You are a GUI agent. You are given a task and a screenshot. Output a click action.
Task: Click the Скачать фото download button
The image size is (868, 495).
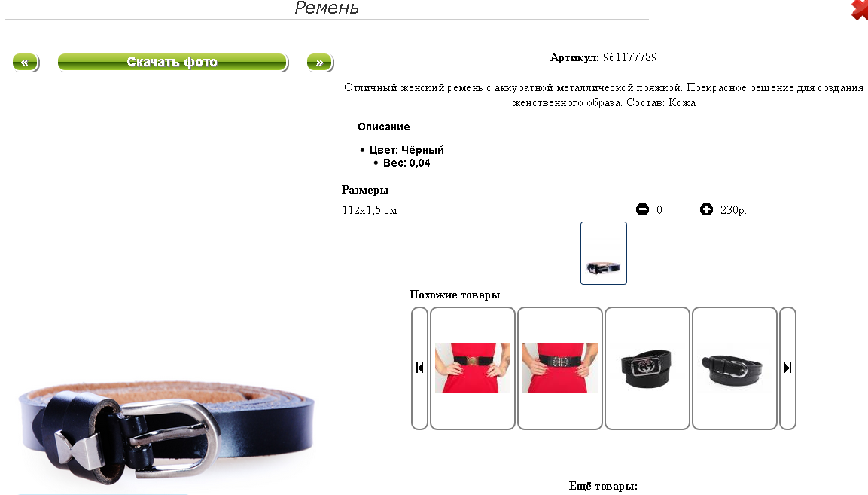tap(172, 62)
